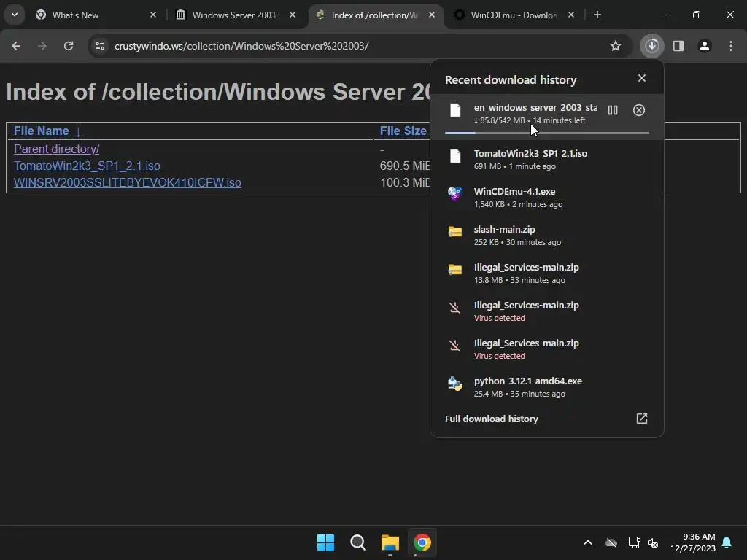Viewport: 747px width, 560px height.
Task: Open the muted volume tray icon
Action: pyautogui.click(x=653, y=542)
